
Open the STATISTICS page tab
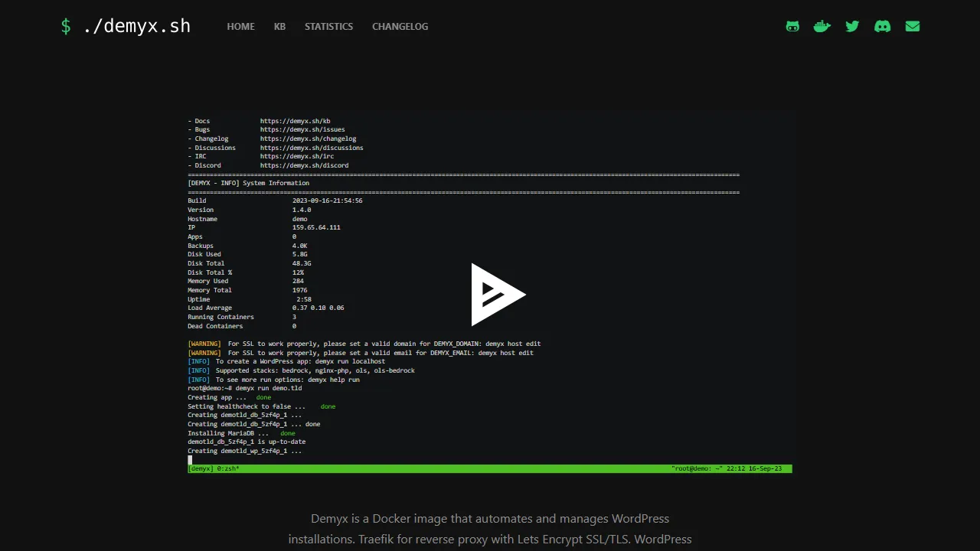[x=328, y=26]
